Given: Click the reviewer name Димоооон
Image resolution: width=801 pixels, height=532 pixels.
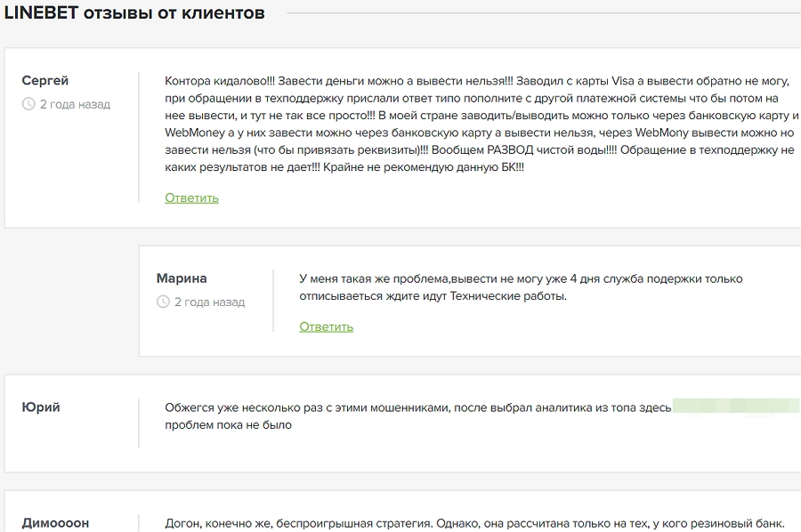Looking at the screenshot, I should click(55, 523).
